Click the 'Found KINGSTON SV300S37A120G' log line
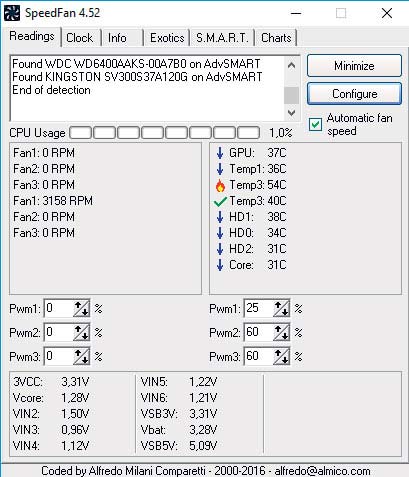 point(137,77)
